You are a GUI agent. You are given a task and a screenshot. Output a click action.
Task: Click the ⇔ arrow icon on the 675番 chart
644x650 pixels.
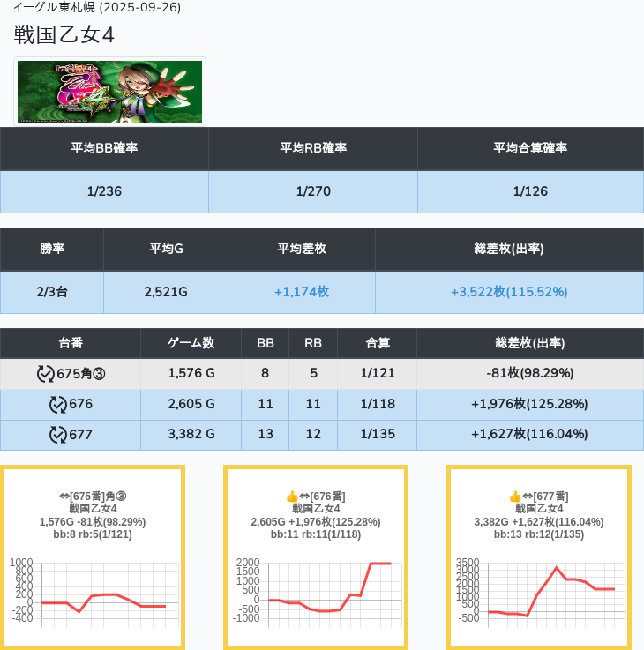64,497
